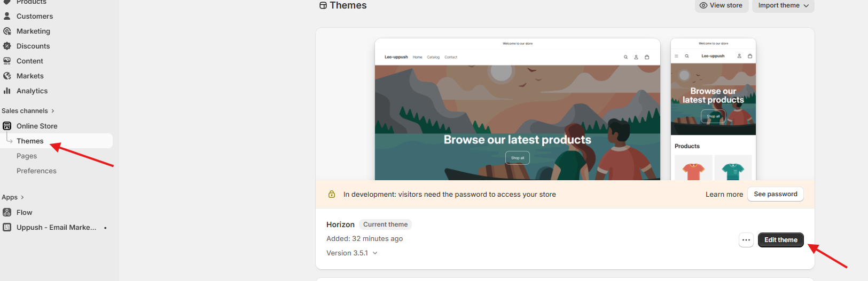Viewport: 868px width, 281px height.
Task: Click the View store button
Action: pyautogui.click(x=721, y=5)
